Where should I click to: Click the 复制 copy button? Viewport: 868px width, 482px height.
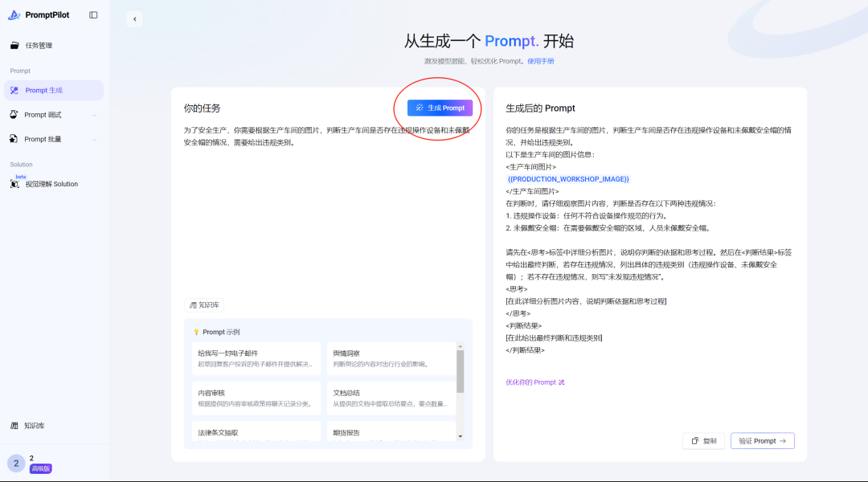pos(703,441)
